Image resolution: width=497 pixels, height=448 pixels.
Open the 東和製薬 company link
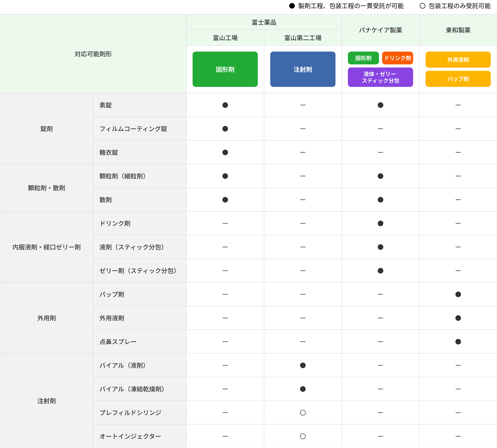458,30
